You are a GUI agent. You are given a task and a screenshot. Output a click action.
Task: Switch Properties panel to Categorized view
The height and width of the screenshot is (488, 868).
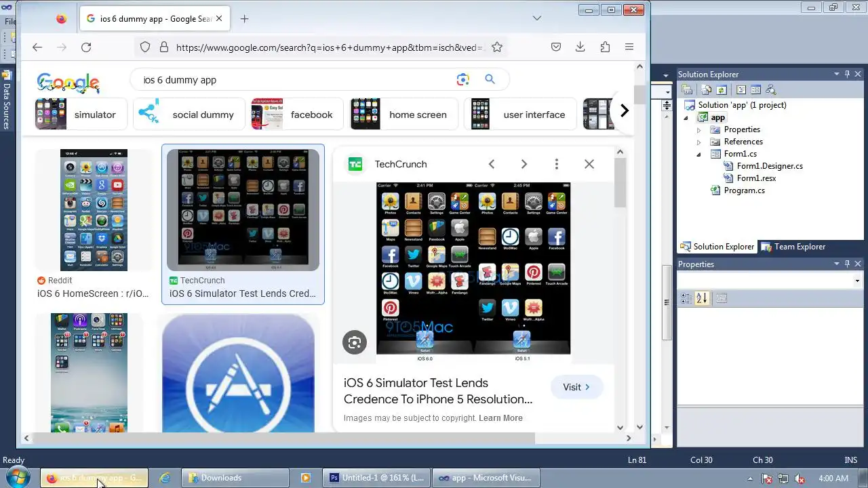coord(686,298)
